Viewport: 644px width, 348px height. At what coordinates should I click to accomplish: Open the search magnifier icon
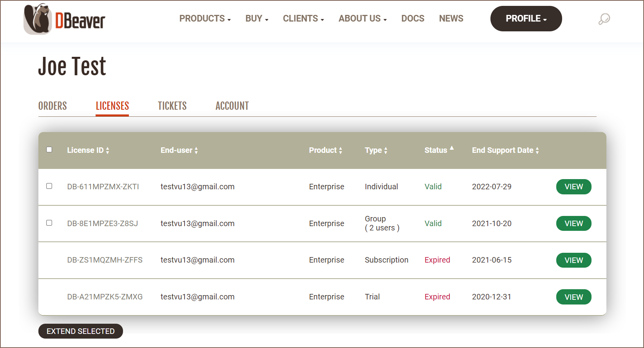604,19
